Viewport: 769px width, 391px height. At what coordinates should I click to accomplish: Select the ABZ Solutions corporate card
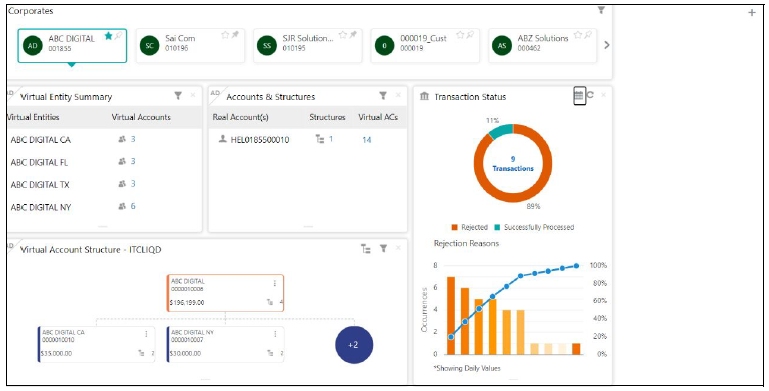542,46
